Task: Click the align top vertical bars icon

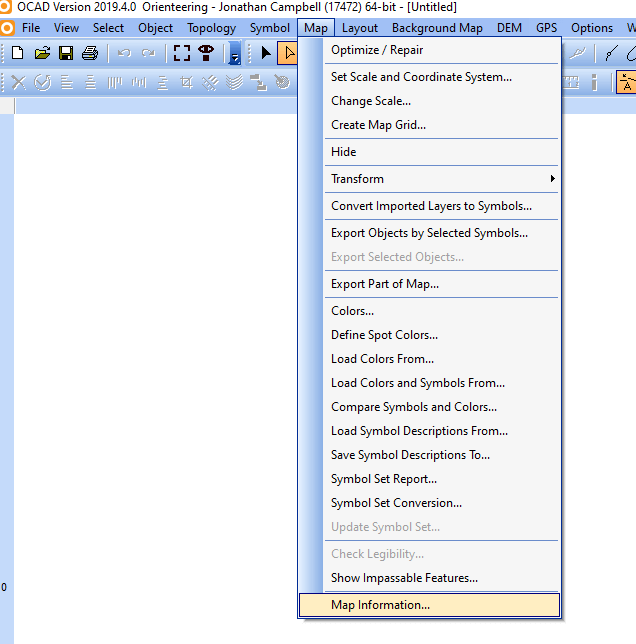Action: click(115, 83)
